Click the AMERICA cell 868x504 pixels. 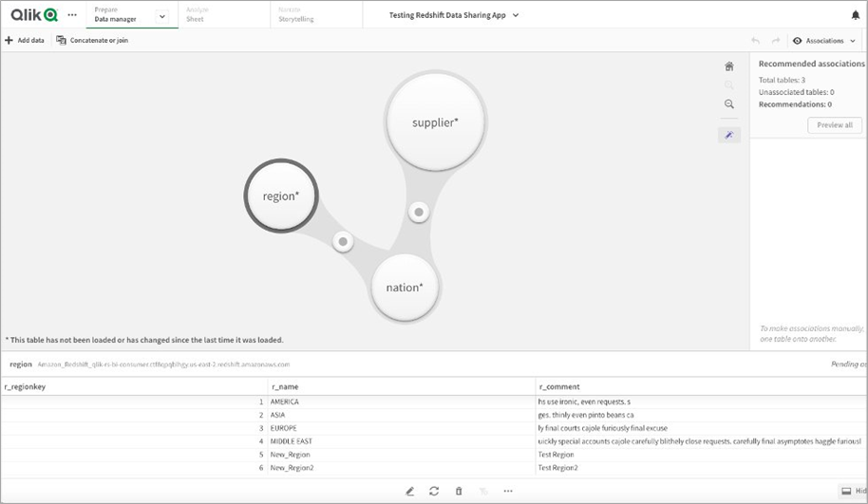(402, 401)
